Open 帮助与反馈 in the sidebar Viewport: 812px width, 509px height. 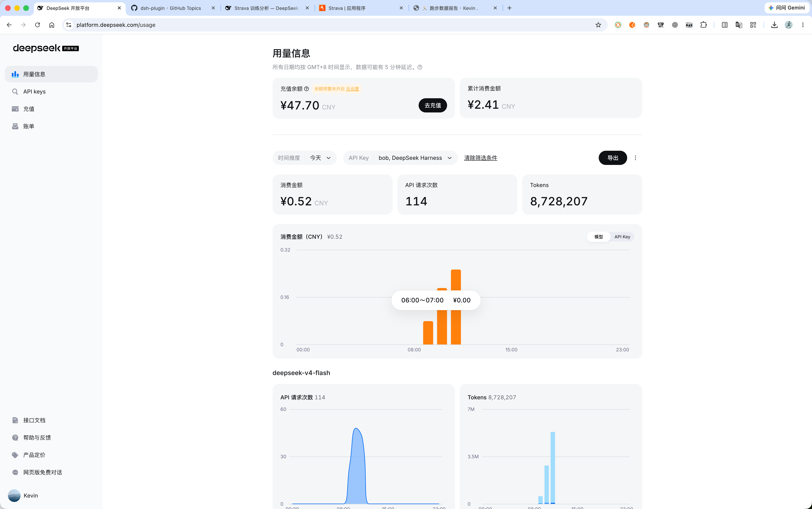[x=51, y=437]
